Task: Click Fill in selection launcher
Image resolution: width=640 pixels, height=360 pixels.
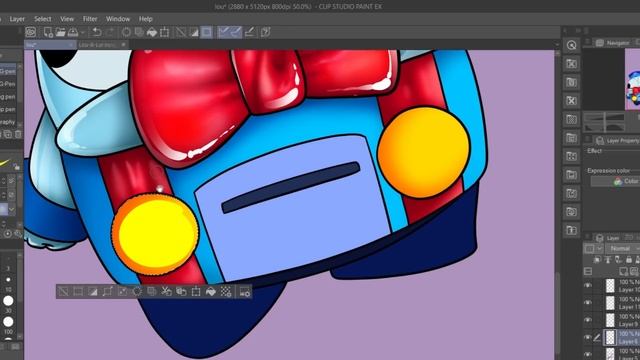Action: [211, 291]
